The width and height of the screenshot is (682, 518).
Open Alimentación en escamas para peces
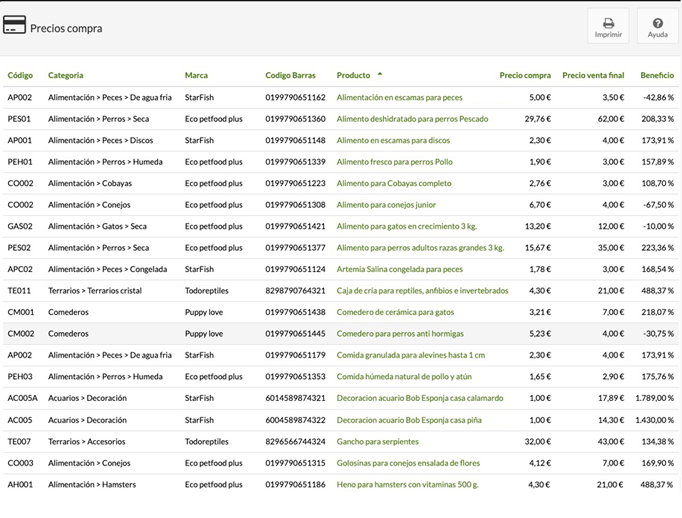pyautogui.click(x=399, y=98)
